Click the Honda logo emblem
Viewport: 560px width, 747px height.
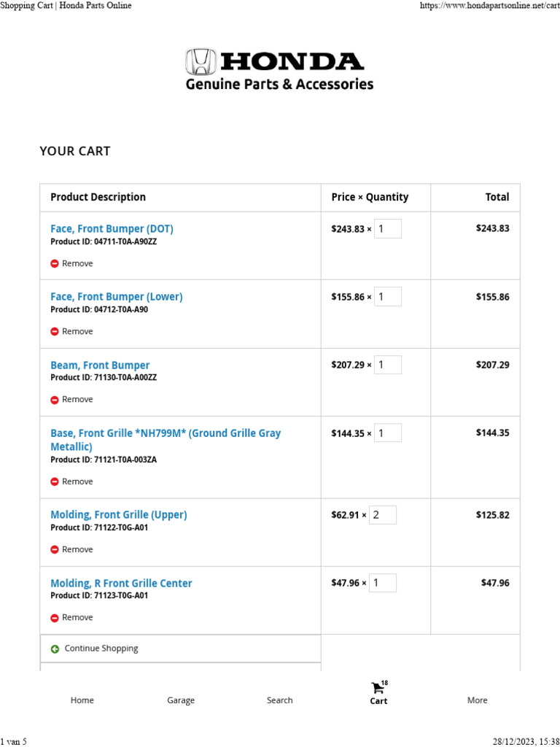[x=201, y=61]
